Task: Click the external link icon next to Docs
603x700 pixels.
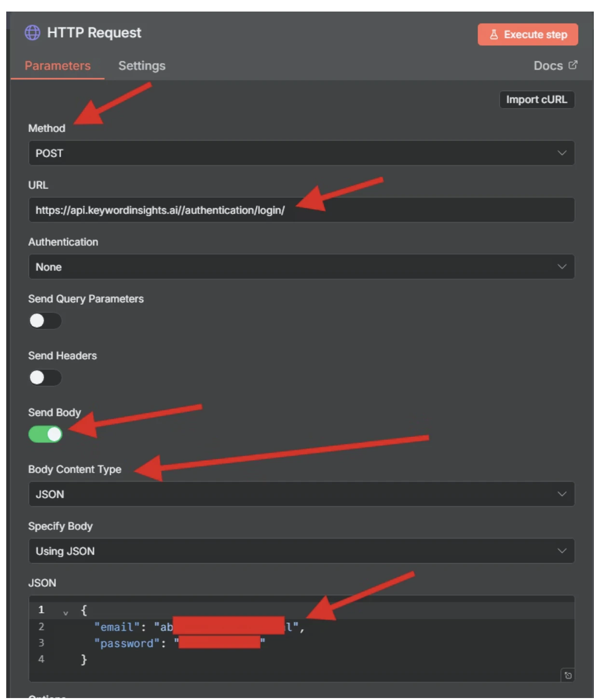Action: (572, 65)
